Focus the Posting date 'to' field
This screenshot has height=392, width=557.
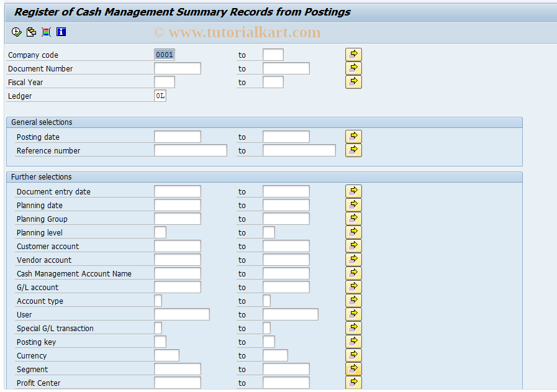point(286,137)
